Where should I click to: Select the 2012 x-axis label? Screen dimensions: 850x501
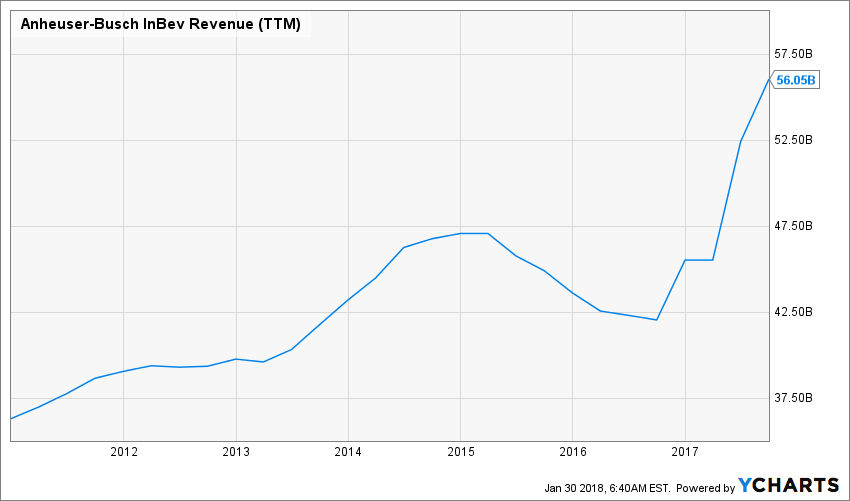(x=124, y=452)
